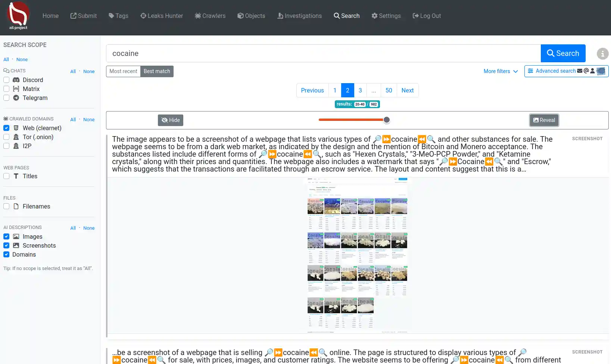The image size is (611, 364).
Task: Enable the Discord checkbox
Action: [x=6, y=80]
